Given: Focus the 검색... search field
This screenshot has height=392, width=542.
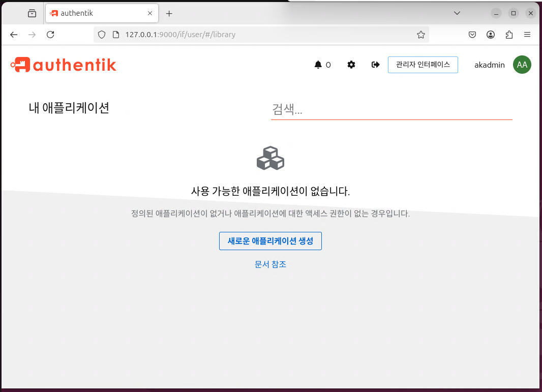Looking at the screenshot, I should [x=392, y=110].
